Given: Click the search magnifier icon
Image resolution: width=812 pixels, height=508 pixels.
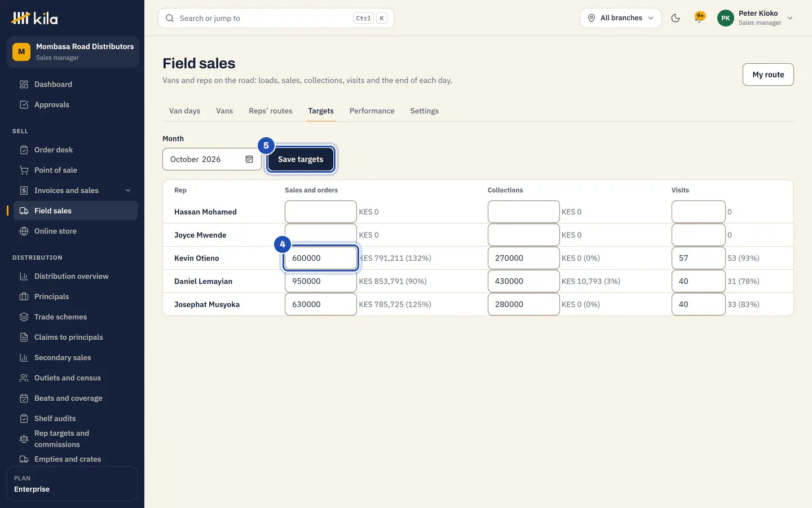Looking at the screenshot, I should [x=170, y=18].
